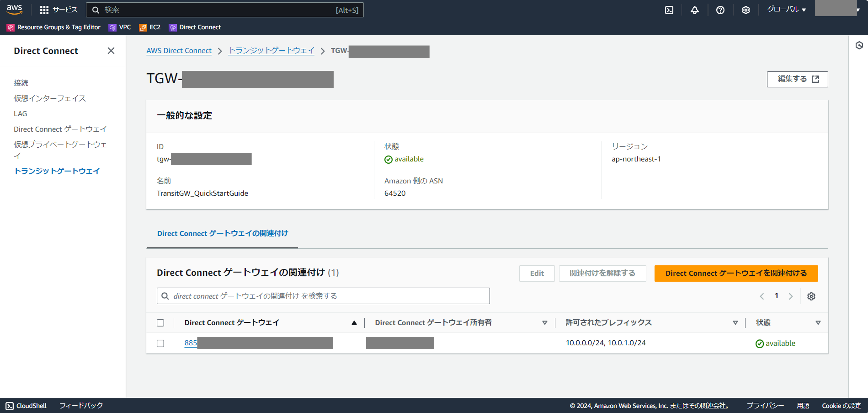Click the 10.0.0.0/24, 10.0.1.0/24 prefixes cell

tap(605, 343)
